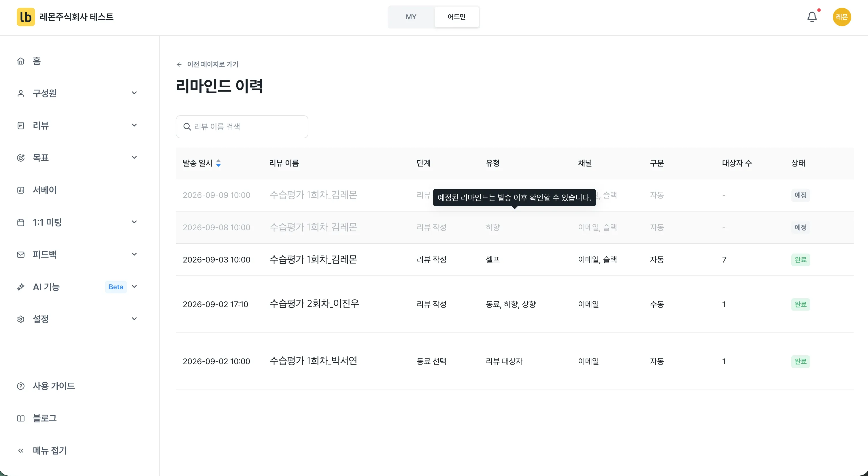Click the person icon beside 구성원
Viewport: 868px width, 476px height.
(21, 93)
